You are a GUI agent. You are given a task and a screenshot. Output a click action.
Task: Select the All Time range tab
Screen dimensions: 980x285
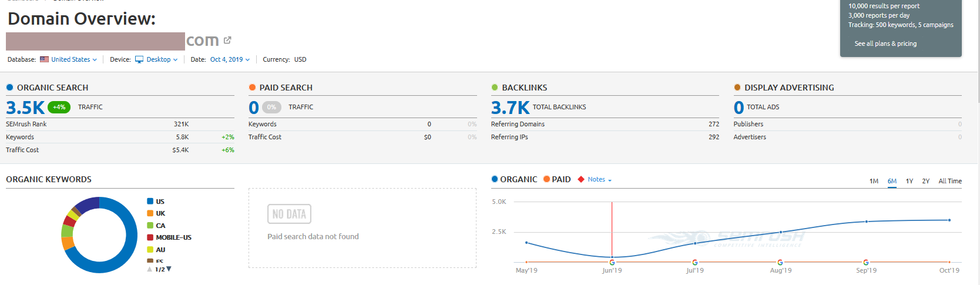point(950,181)
